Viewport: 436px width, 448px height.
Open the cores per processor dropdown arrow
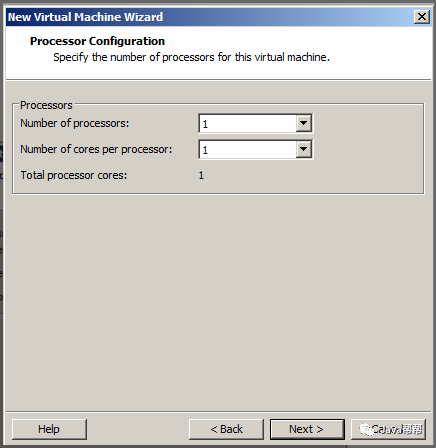(304, 149)
